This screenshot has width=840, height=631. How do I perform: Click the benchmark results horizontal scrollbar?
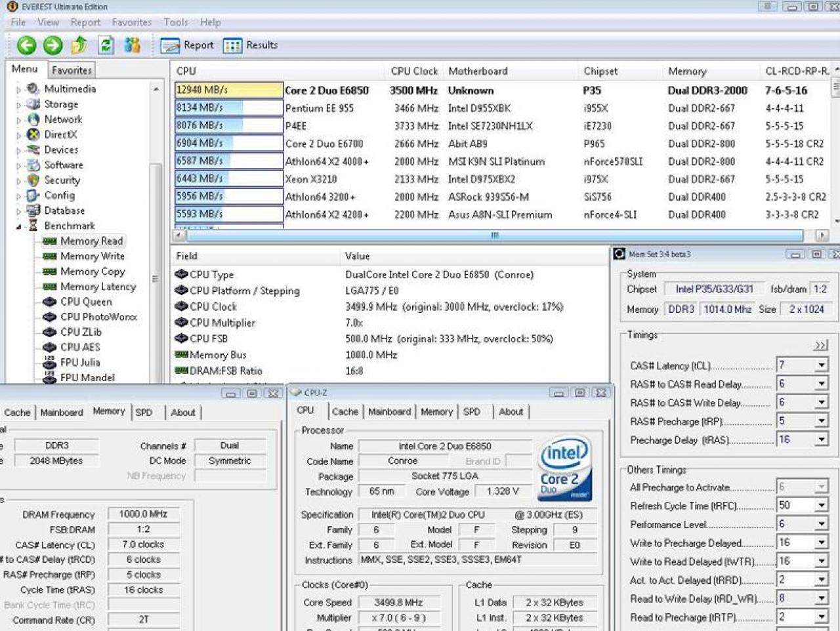pos(494,235)
